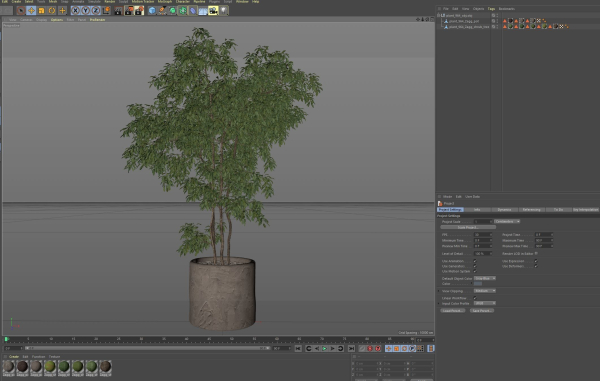Open the View Clipping dropdown

(485, 291)
